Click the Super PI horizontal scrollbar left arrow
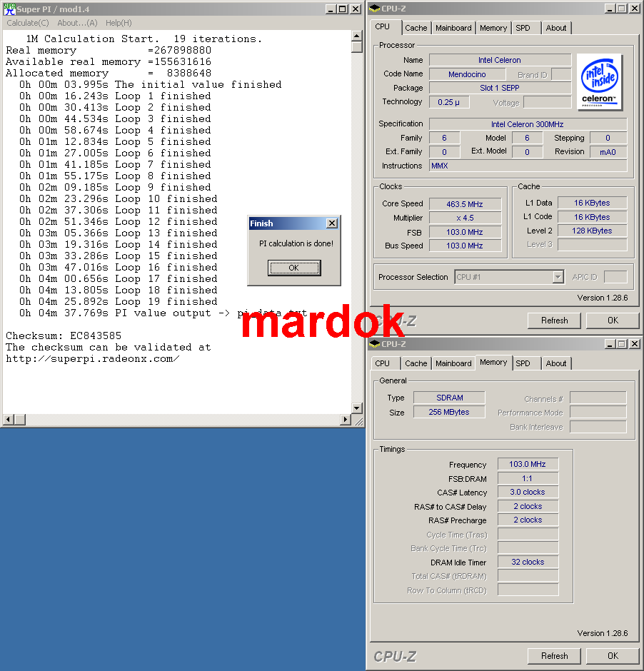This screenshot has height=671, width=644. [8, 420]
